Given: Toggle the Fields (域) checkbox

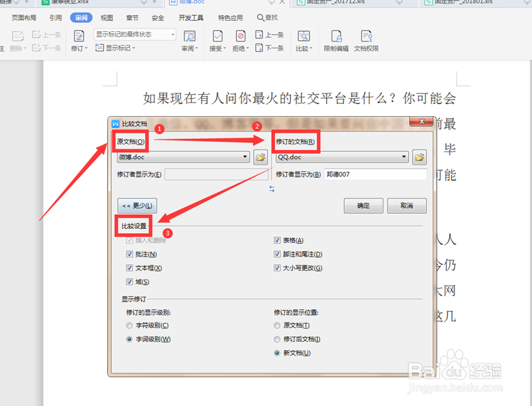Looking at the screenshot, I should click(x=129, y=282).
